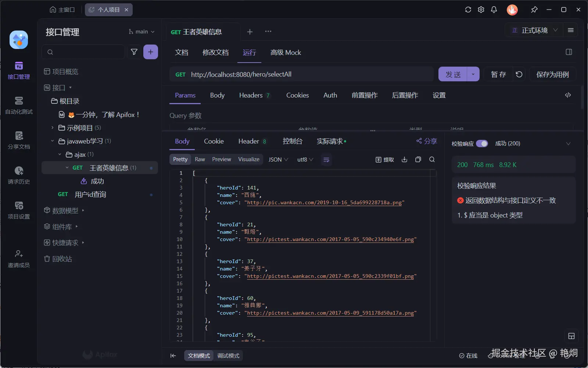588x368 pixels.
Task: Toggle word wrap in response toolbar
Action: [326, 160]
